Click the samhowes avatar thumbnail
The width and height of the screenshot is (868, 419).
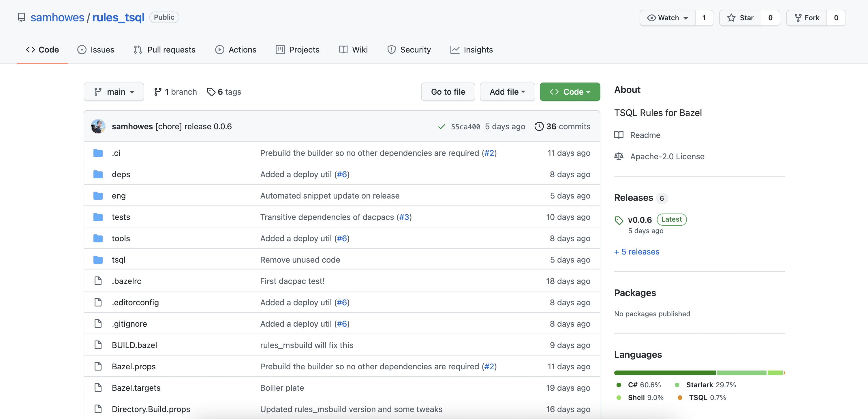pyautogui.click(x=98, y=126)
